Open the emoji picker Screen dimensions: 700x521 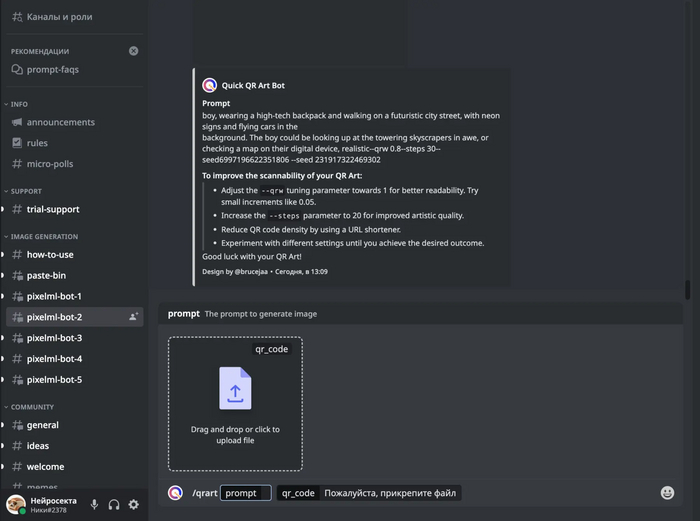pyautogui.click(x=667, y=493)
